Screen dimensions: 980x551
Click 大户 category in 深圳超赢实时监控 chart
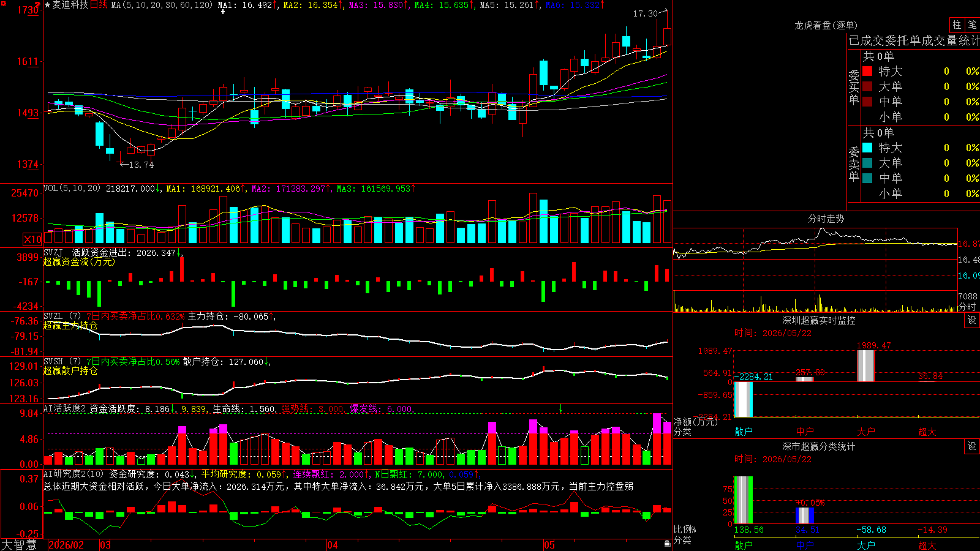click(866, 432)
